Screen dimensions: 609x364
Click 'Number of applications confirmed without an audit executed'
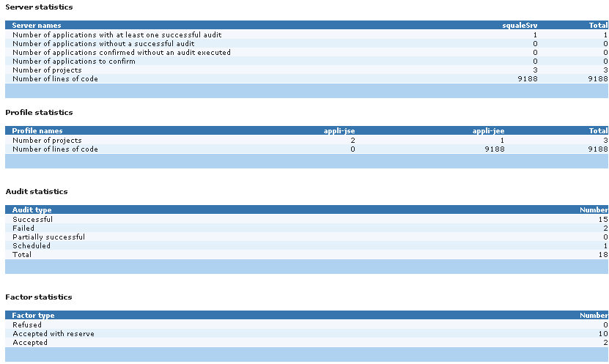click(122, 53)
